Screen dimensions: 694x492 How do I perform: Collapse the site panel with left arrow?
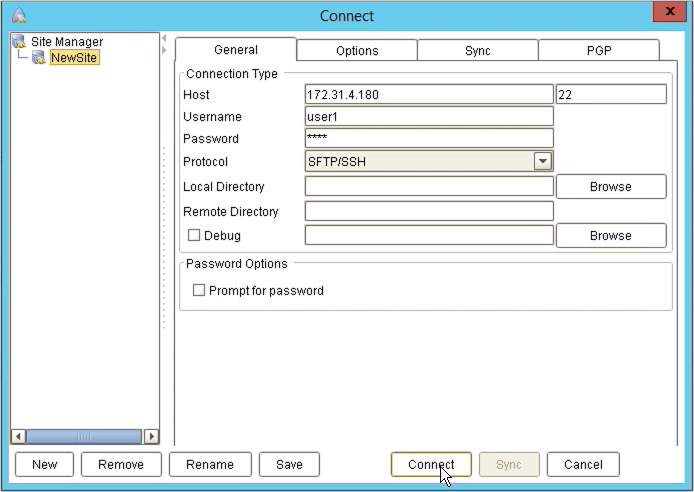pyautogui.click(x=164, y=38)
